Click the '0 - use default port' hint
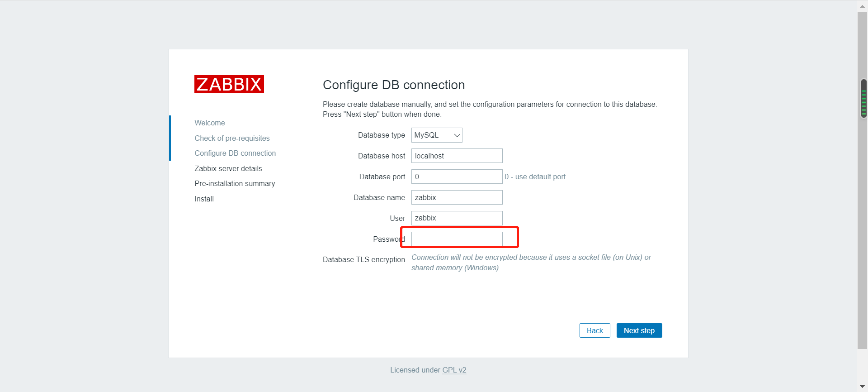 point(535,177)
